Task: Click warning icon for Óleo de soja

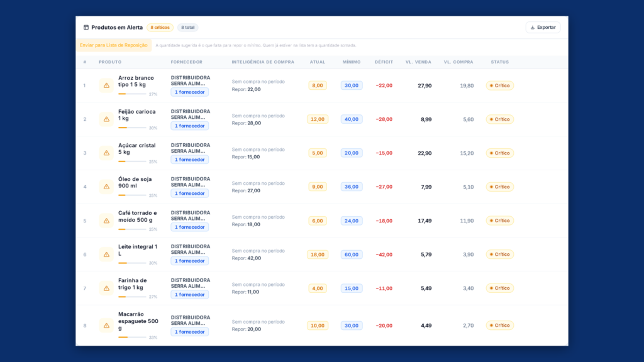Action: tap(106, 187)
